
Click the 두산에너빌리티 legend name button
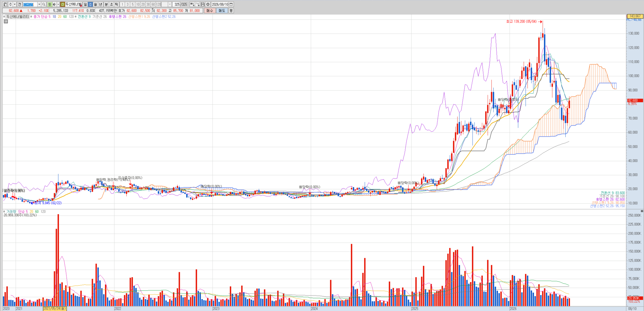[x=18, y=16]
